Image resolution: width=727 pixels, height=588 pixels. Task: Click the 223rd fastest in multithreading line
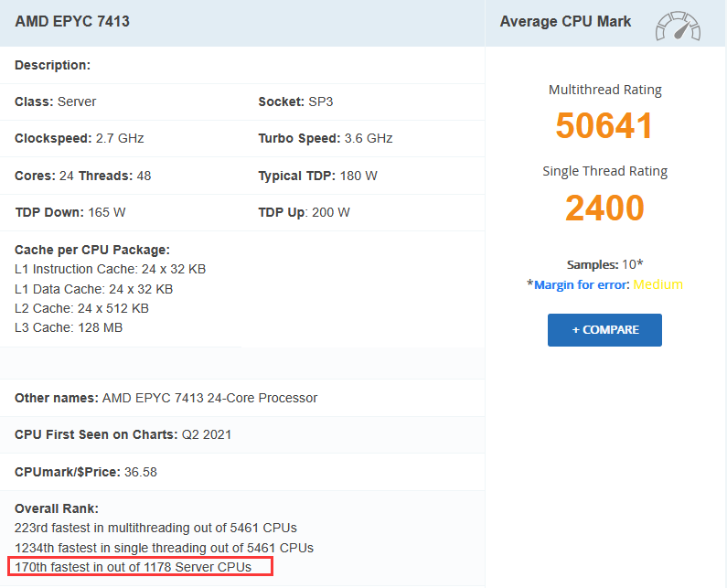click(155, 528)
